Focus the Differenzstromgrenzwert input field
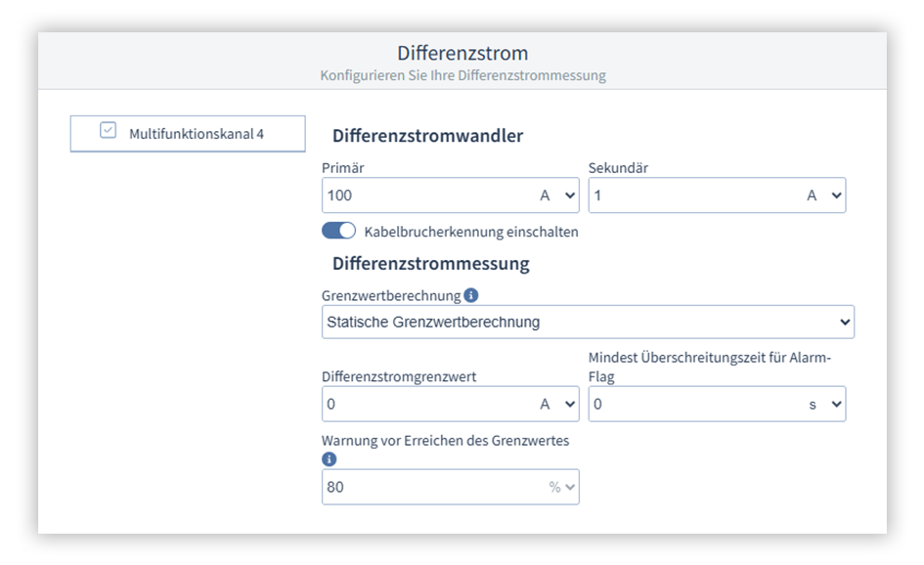Screen dimensions: 924x565 click(x=425, y=404)
